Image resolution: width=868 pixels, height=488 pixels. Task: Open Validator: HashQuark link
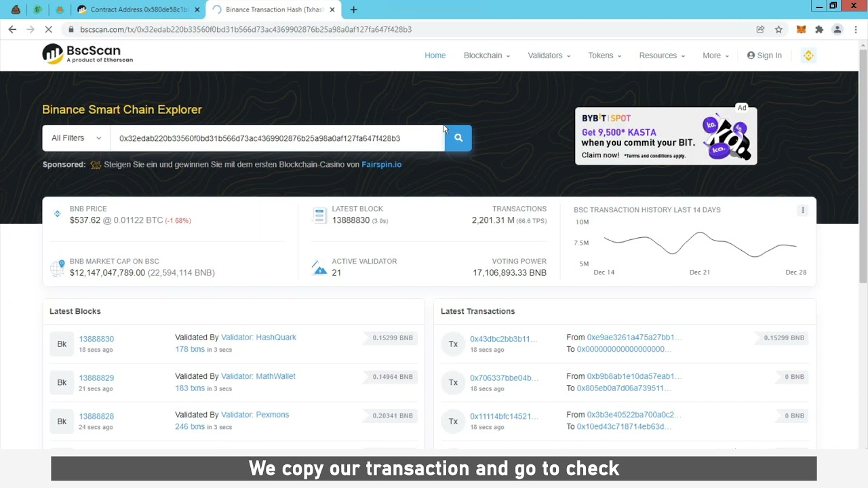(x=258, y=338)
